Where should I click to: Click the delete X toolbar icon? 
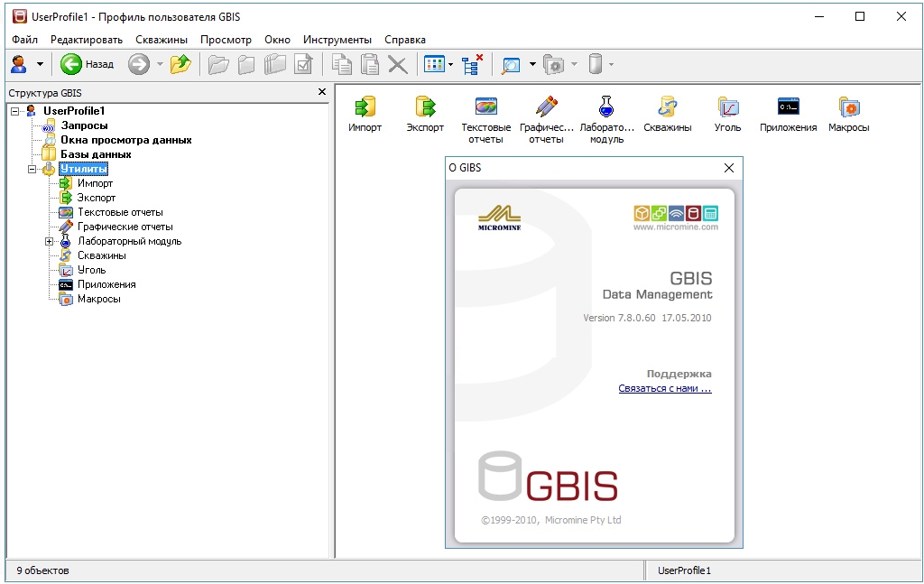[398, 65]
